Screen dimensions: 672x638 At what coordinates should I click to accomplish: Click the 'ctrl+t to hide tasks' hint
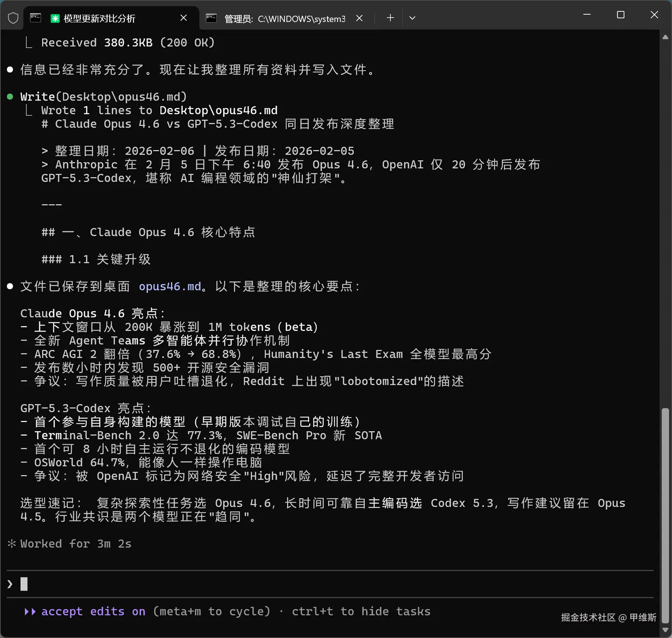point(361,611)
